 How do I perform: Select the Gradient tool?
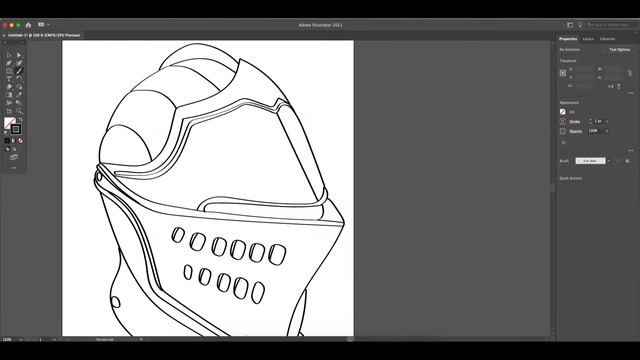click(x=9, y=95)
